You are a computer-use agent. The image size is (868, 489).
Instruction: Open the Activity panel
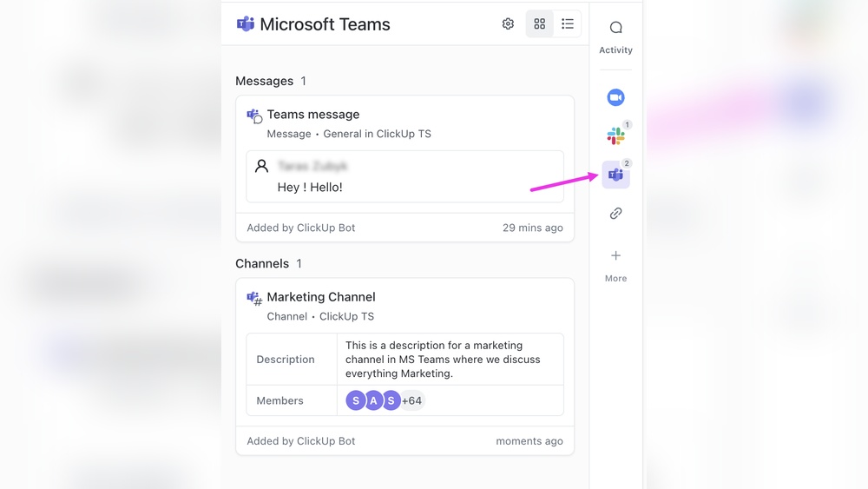click(x=615, y=37)
